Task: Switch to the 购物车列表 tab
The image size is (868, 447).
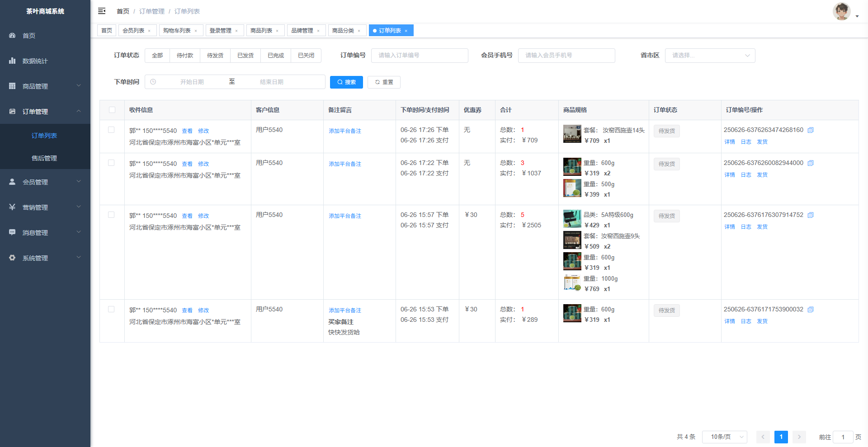Action: [x=177, y=30]
